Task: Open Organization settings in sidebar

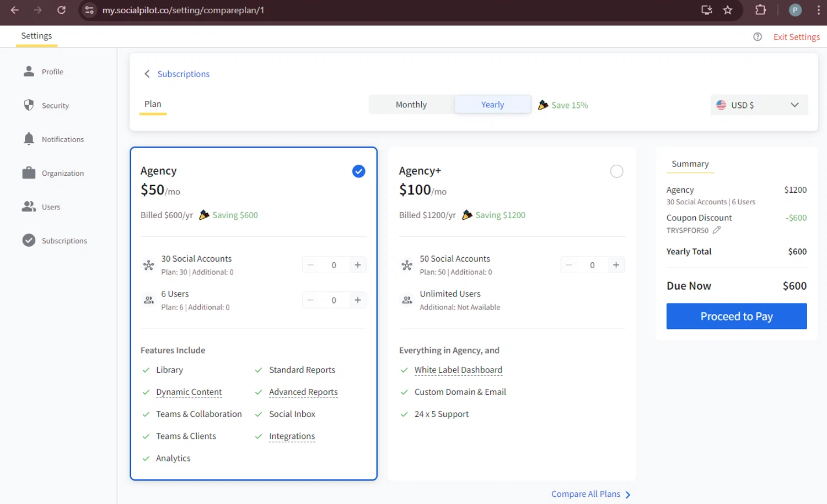Action: 63,173
